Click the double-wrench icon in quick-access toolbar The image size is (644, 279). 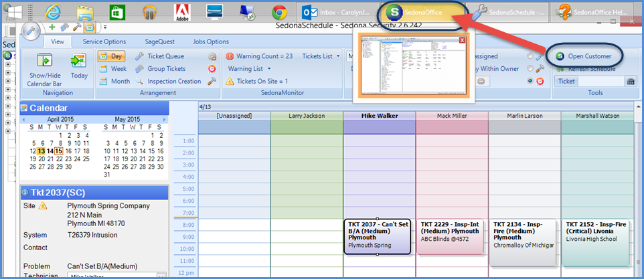click(64, 27)
